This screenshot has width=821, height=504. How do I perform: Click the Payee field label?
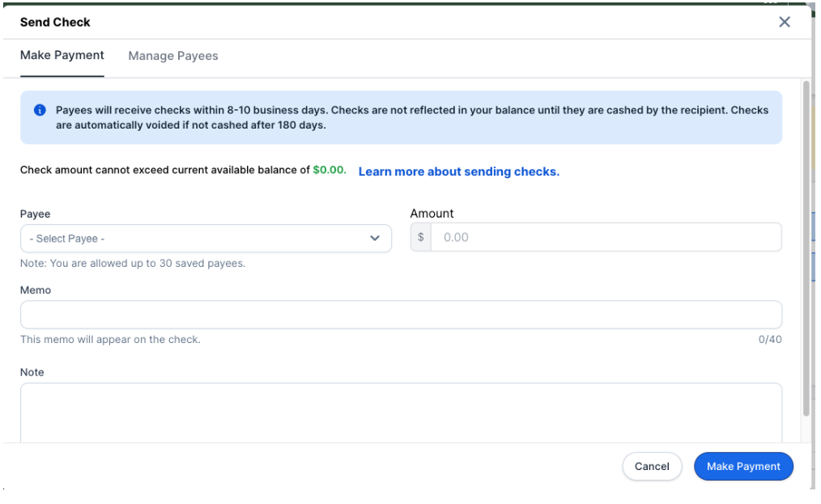35,214
